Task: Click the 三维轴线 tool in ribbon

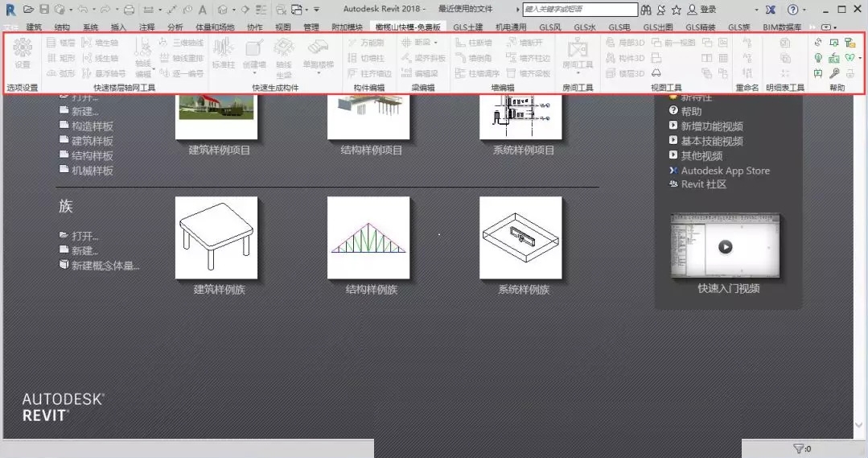Action: click(182, 43)
